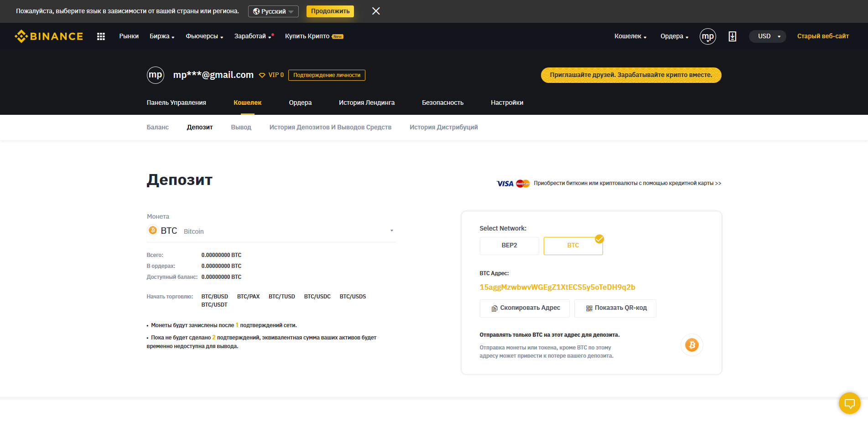Viewport: 868px width, 421px height.
Task: Open the BTC/USDT trading pair
Action: (214, 305)
